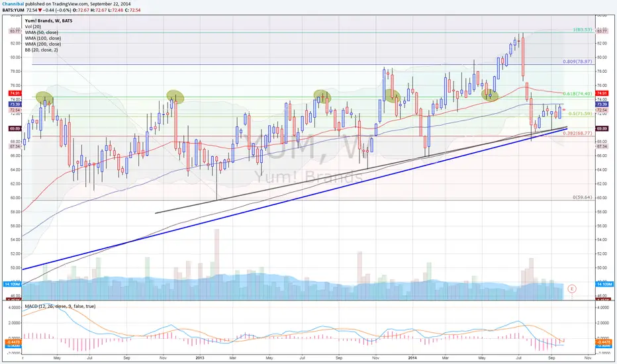Click the 67.34 price tag on right axis
The width and height of the screenshot is (617, 364).
602,146
